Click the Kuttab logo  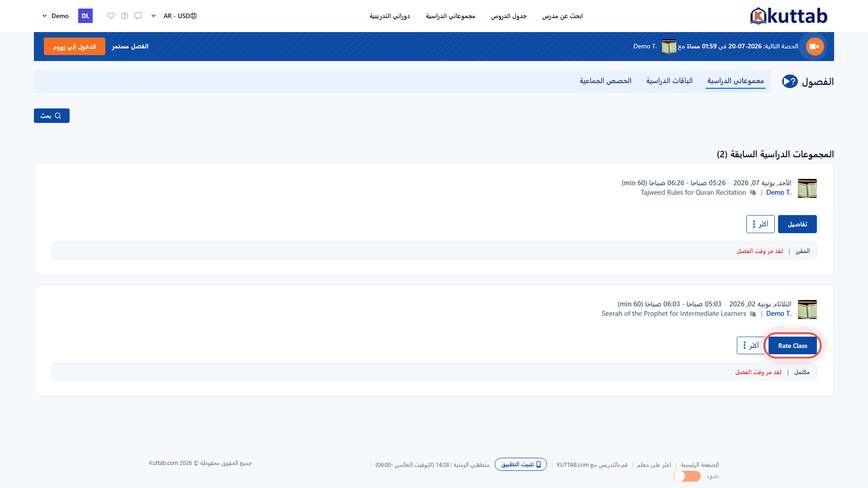[789, 16]
